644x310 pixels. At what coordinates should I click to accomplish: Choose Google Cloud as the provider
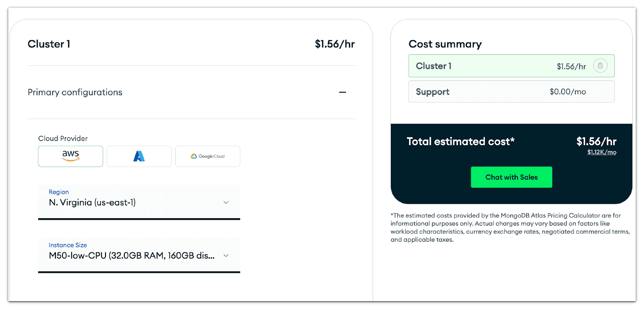tap(207, 156)
